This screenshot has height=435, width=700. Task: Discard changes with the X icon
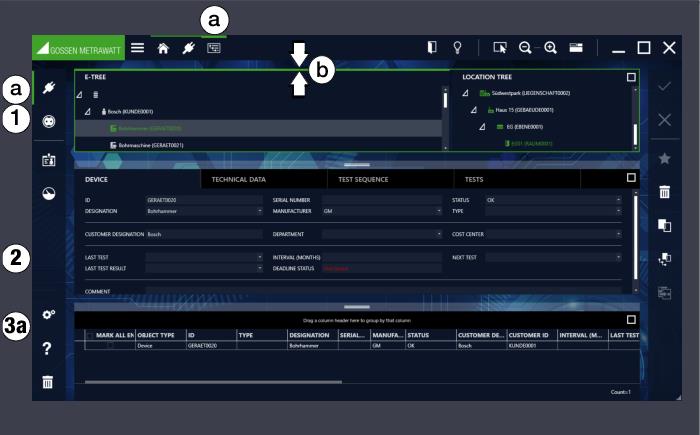[x=664, y=120]
